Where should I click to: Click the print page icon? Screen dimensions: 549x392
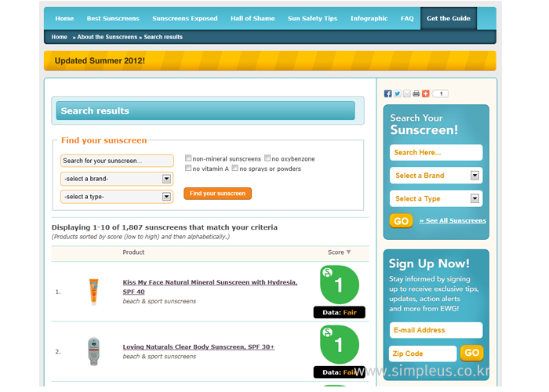(x=416, y=93)
